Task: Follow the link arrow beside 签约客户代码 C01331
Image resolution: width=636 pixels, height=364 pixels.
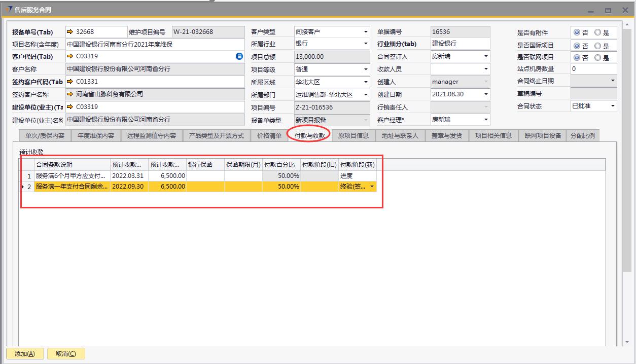Action: [x=70, y=81]
